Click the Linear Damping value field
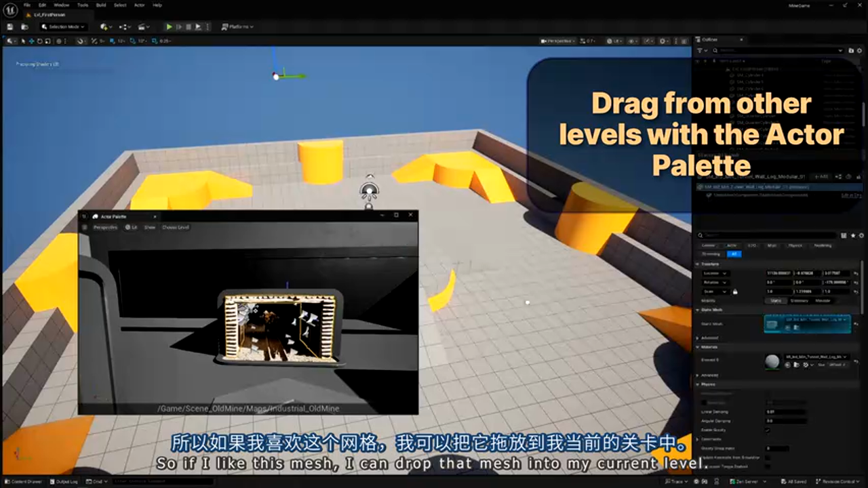The height and width of the screenshot is (488, 868). (x=785, y=411)
